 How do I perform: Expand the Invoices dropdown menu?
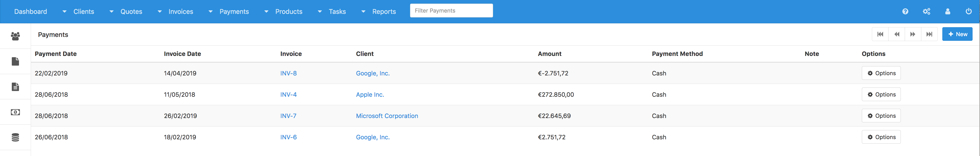tap(181, 11)
